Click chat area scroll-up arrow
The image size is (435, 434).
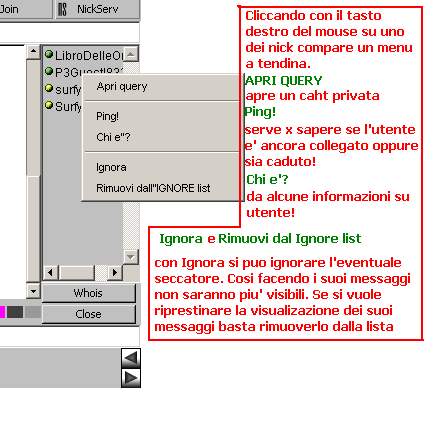[x=33, y=52]
